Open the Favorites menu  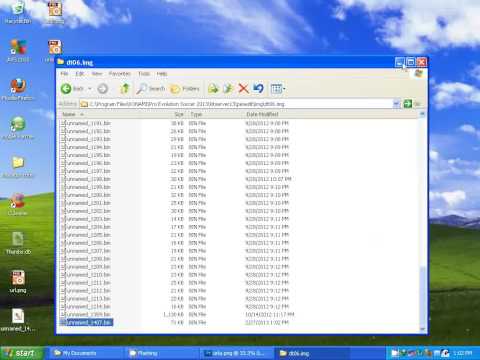pos(120,74)
